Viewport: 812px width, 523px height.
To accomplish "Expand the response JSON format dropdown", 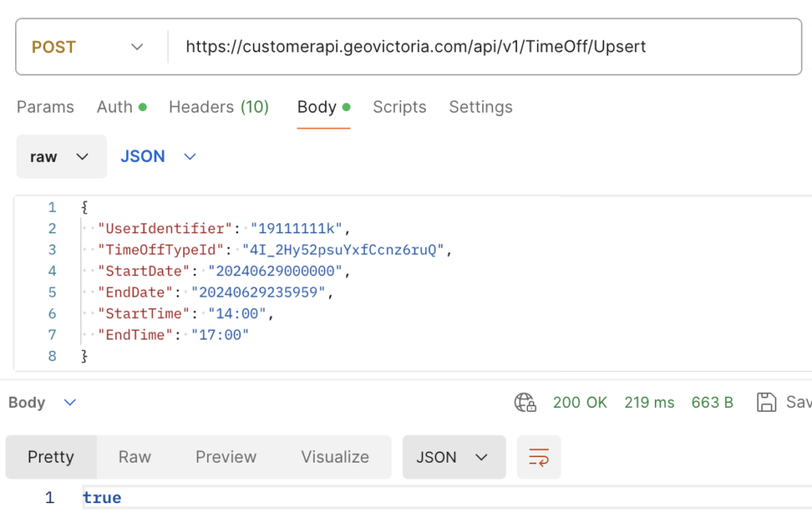I will 454,457.
